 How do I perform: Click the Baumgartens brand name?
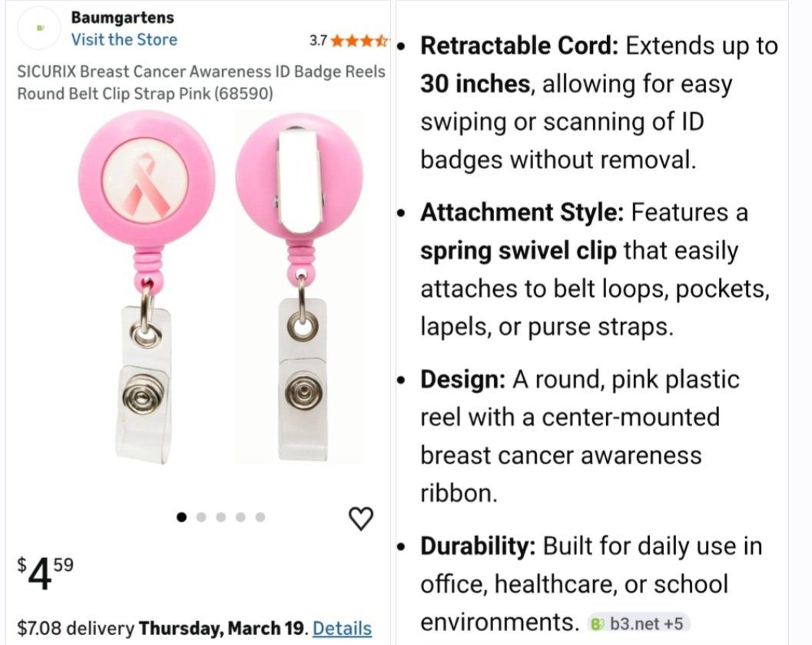coord(123,17)
